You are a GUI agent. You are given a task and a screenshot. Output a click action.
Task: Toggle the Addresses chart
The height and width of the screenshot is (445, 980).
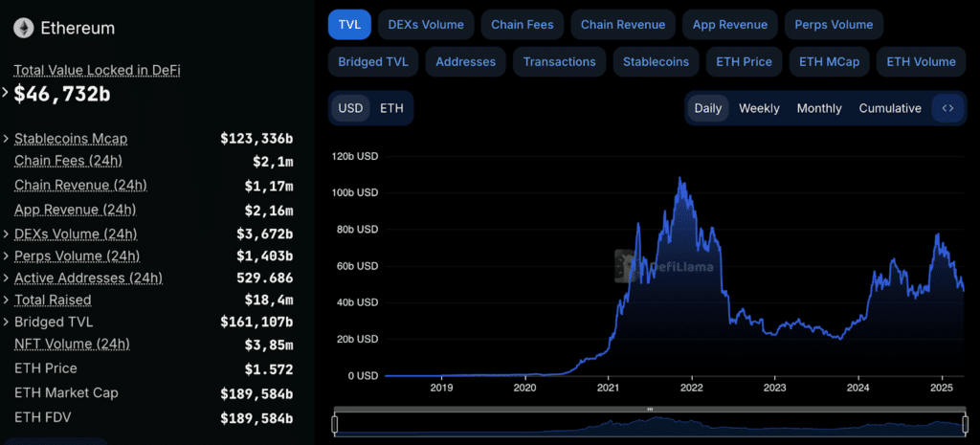coord(466,62)
